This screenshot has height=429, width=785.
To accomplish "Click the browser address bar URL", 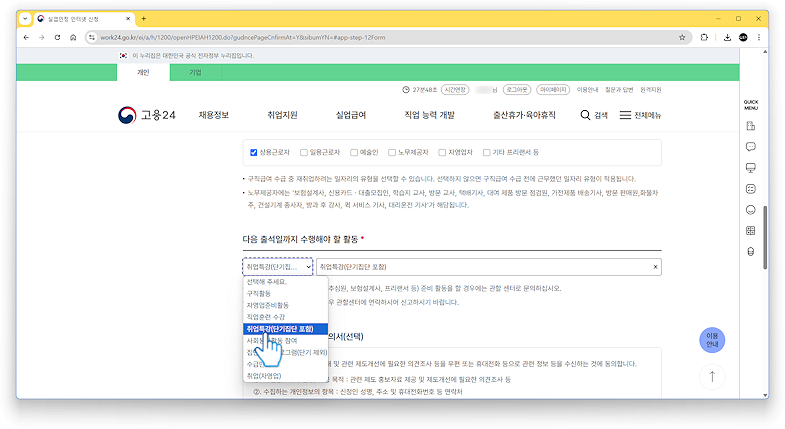I will [243, 38].
